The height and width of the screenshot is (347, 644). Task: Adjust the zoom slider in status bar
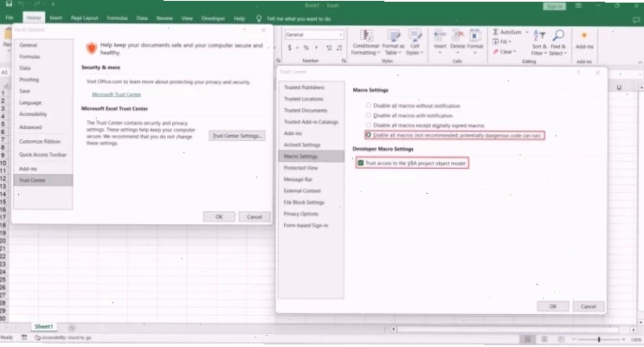pyautogui.click(x=599, y=339)
